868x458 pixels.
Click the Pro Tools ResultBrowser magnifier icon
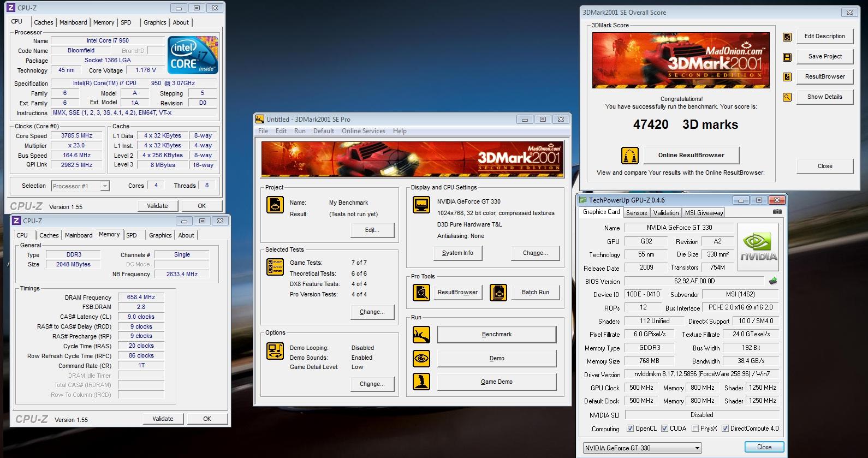[421, 293]
